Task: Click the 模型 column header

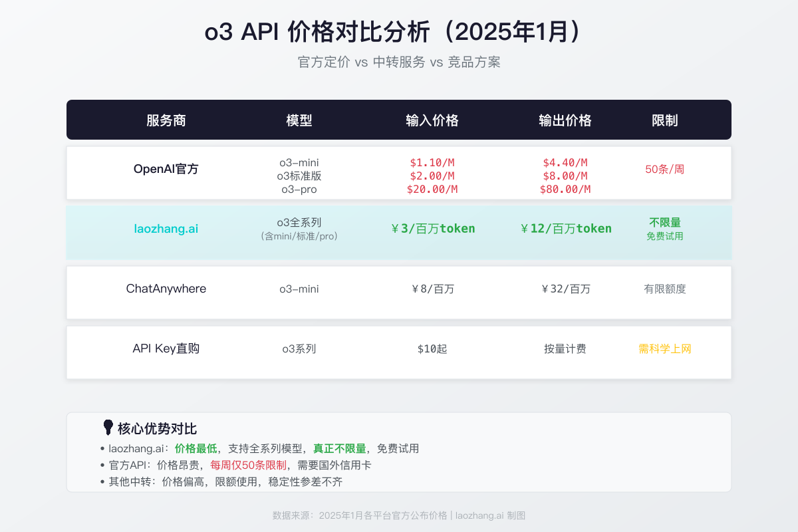Action: (299, 120)
